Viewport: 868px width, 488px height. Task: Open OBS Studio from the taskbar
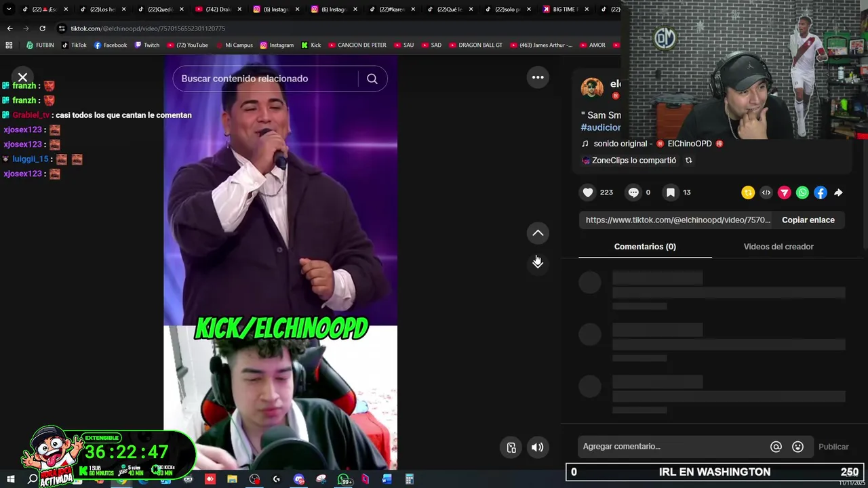point(254,480)
